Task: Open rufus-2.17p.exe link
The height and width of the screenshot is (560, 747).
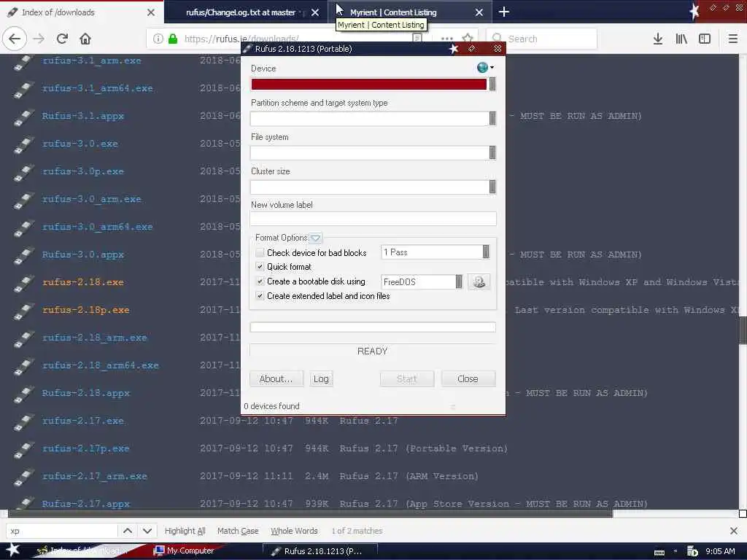Action: (x=86, y=448)
